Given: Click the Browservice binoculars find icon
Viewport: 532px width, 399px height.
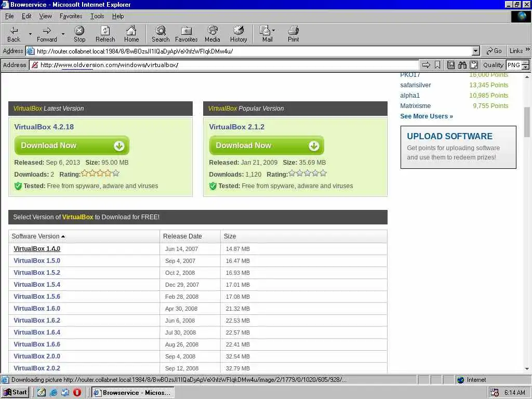Looking at the screenshot, I should click(462, 65).
